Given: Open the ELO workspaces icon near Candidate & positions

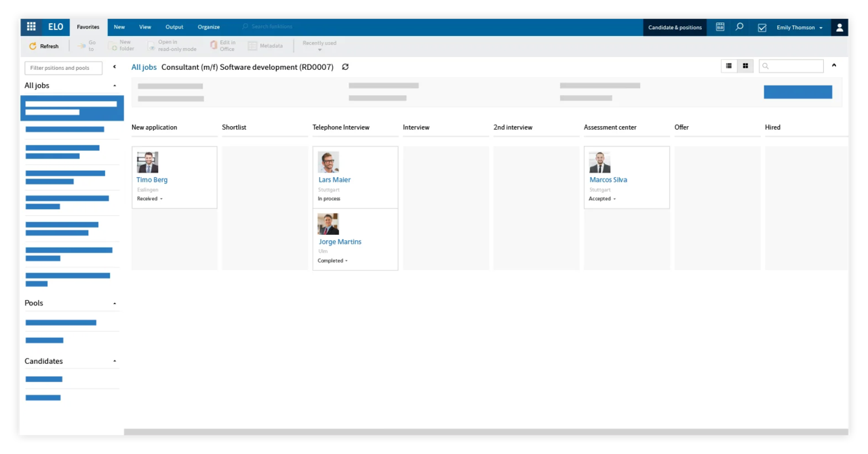Looking at the screenshot, I should pyautogui.click(x=719, y=26).
